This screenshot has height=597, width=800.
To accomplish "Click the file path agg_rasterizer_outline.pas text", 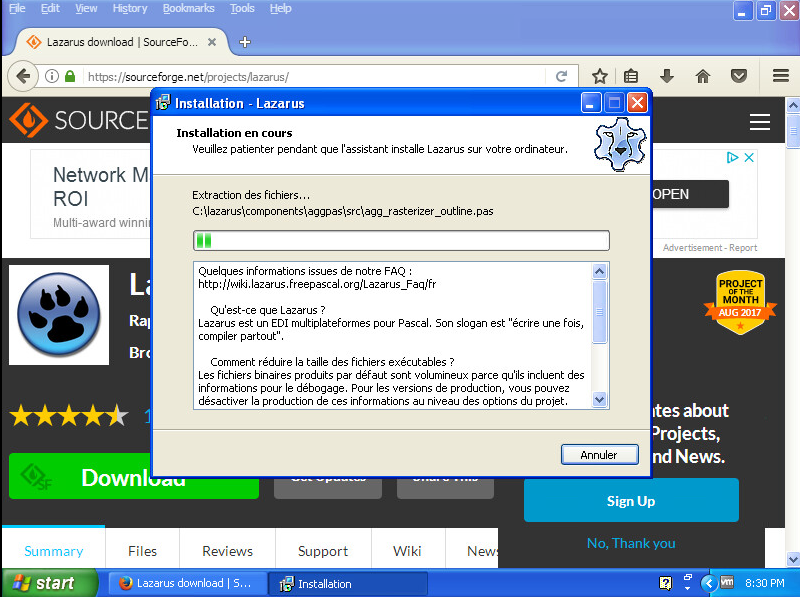I will tap(342, 211).
